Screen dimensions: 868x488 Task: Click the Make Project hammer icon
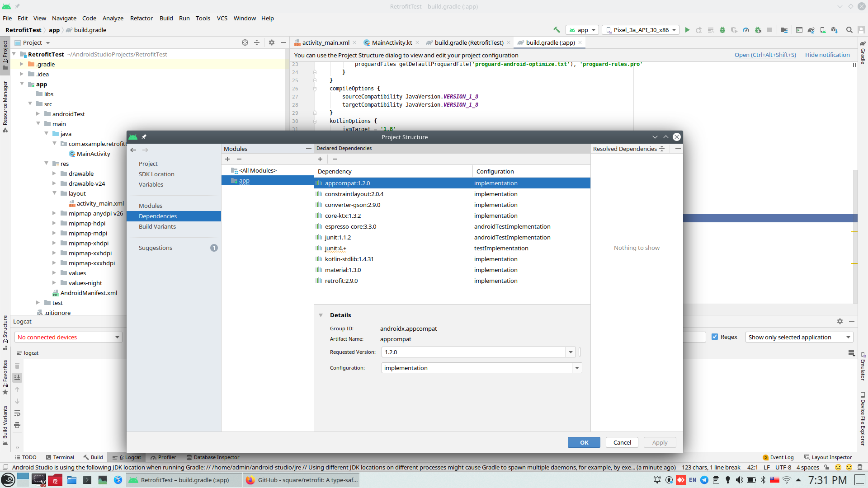[x=557, y=30]
